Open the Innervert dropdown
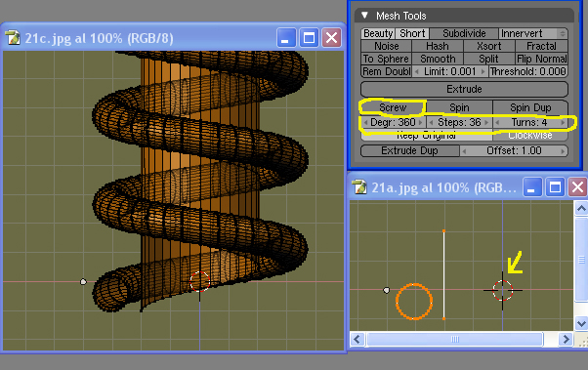 tap(533, 34)
